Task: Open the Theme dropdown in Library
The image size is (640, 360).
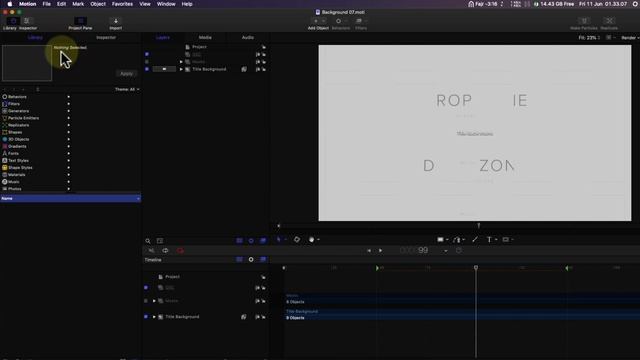Action: pyautogui.click(x=127, y=89)
